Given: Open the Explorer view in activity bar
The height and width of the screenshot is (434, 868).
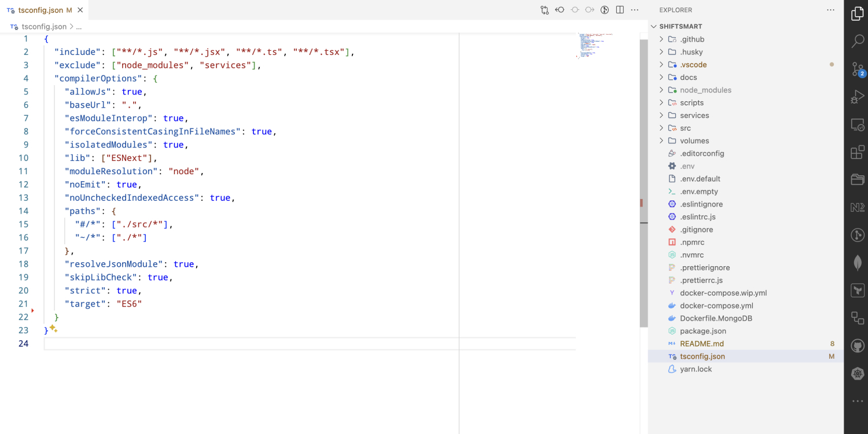Looking at the screenshot, I should pos(857,14).
